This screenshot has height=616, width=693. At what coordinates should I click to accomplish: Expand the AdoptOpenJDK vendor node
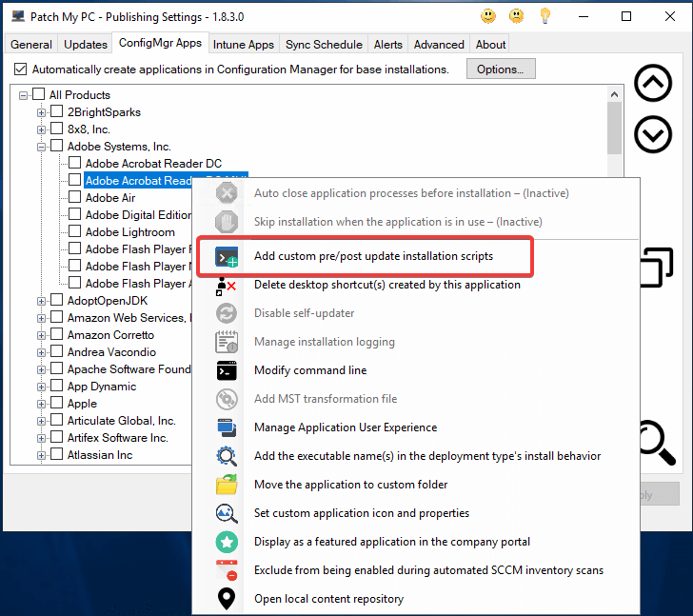pyautogui.click(x=41, y=301)
